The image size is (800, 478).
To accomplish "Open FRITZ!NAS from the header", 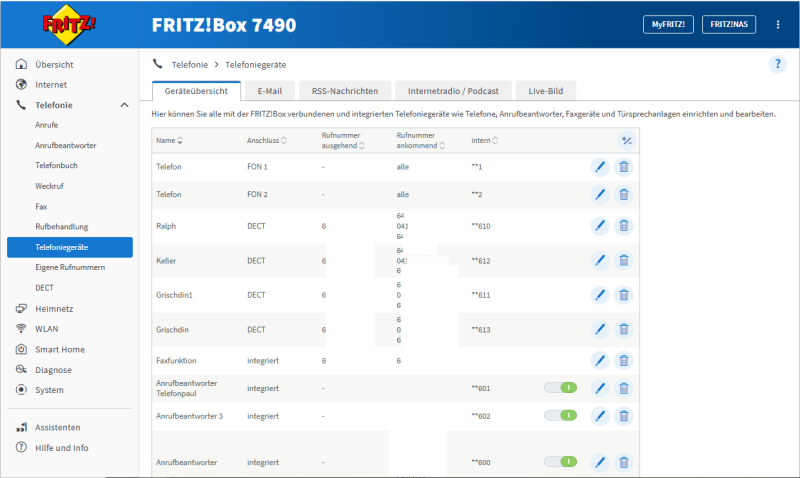I will tap(729, 25).
